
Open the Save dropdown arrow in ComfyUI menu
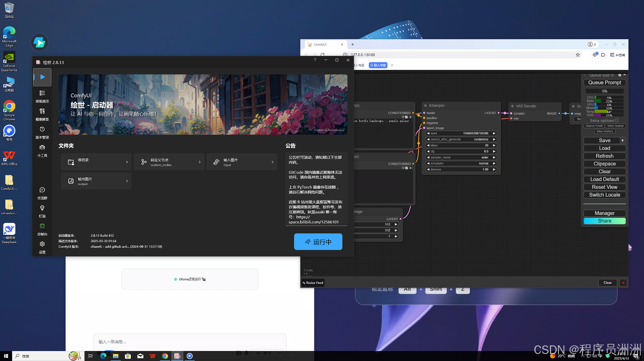[x=622, y=140]
